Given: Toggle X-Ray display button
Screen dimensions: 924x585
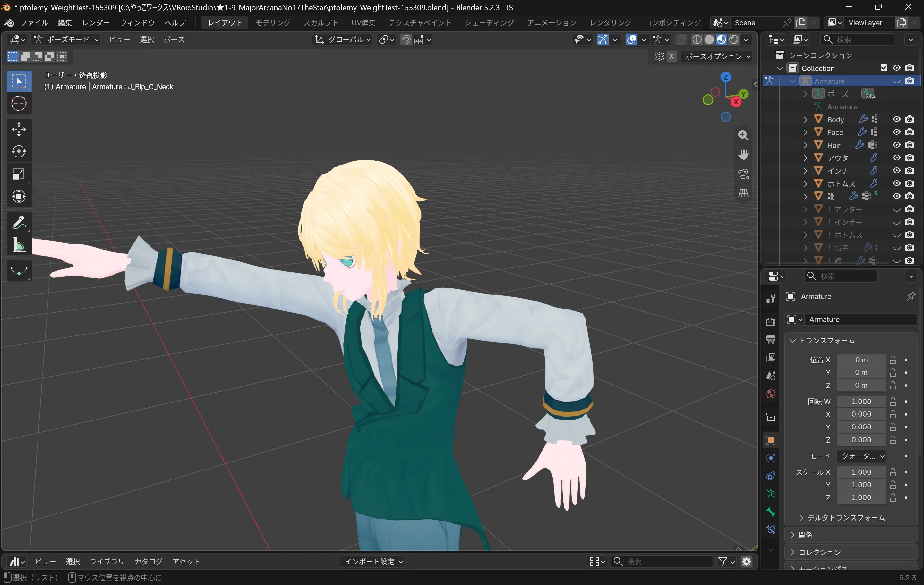Looking at the screenshot, I should (x=680, y=39).
